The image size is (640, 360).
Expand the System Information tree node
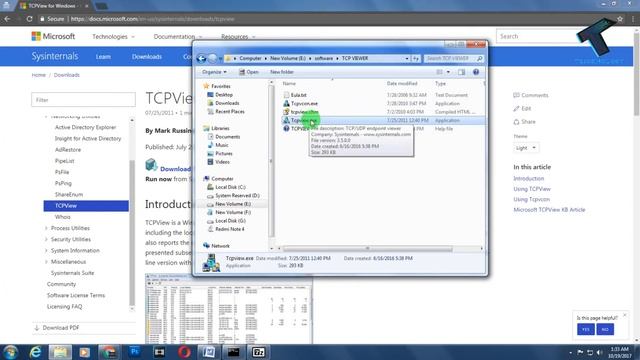point(46,251)
